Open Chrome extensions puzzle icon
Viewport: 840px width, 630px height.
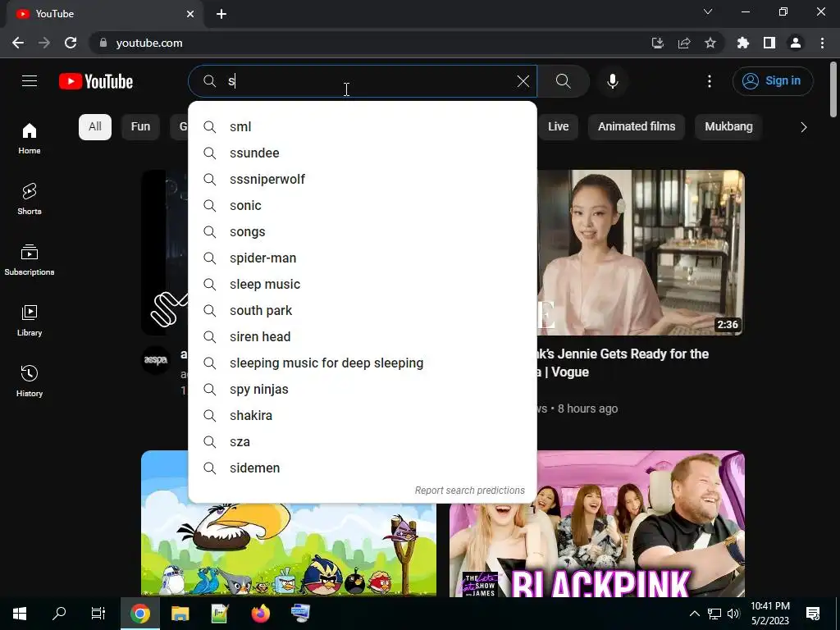(x=743, y=43)
